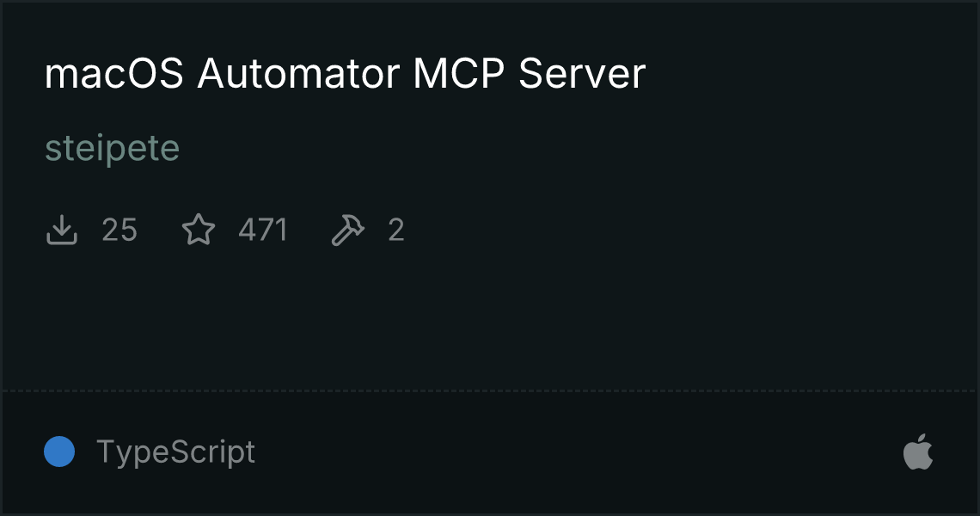
Task: Open the macOS Automator MCP Server title
Action: pos(345,73)
